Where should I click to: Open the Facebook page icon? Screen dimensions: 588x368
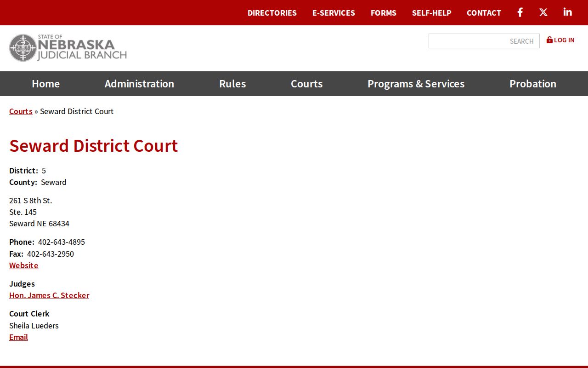coord(520,12)
